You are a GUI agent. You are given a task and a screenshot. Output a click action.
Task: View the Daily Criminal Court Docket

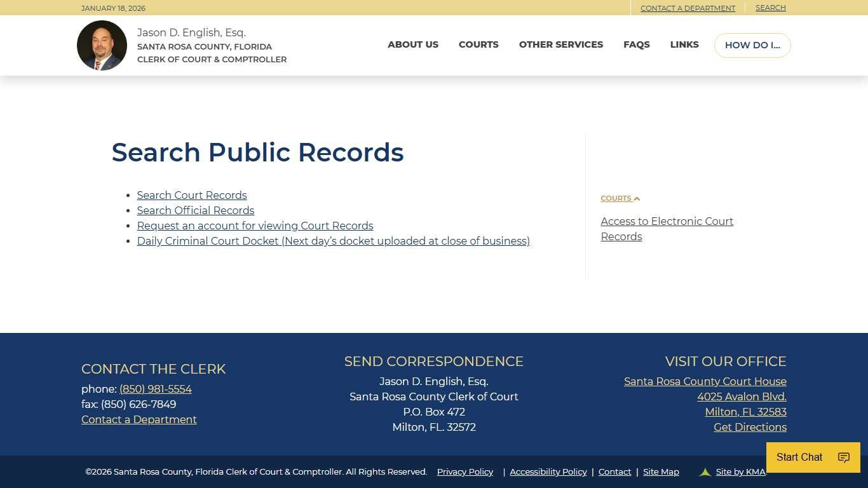point(333,241)
